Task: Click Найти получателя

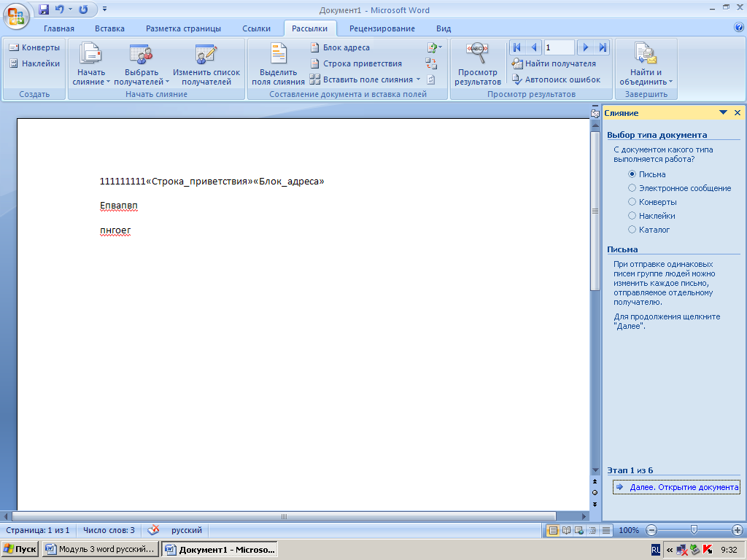Action: (554, 63)
